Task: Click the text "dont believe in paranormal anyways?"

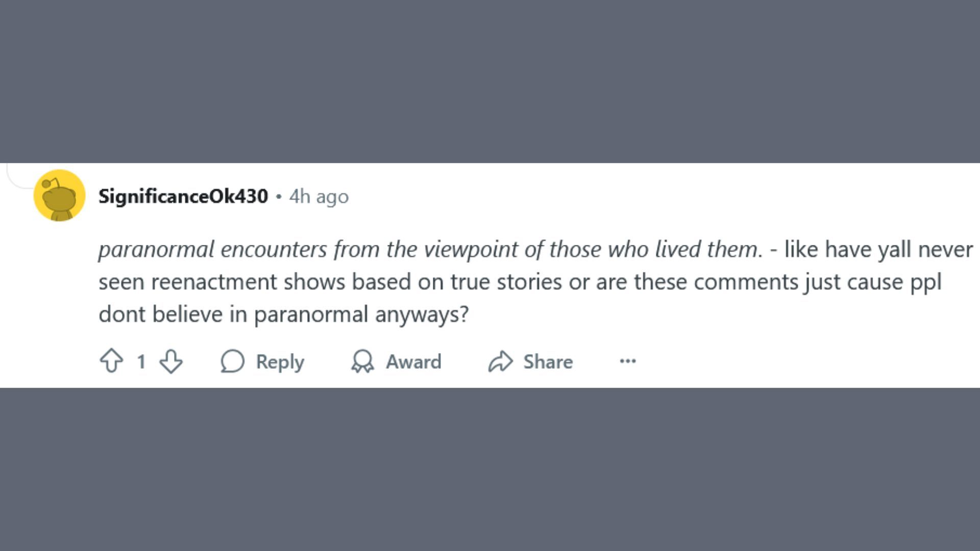Action: (283, 314)
